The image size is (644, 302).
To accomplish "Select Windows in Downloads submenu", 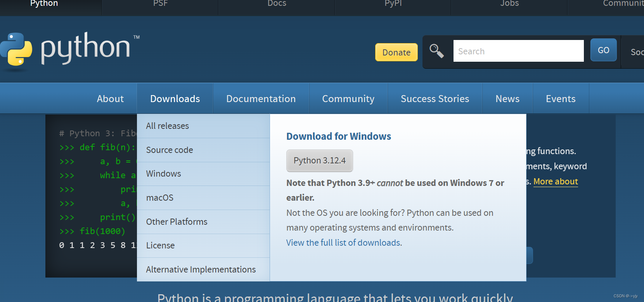I will tap(203, 174).
